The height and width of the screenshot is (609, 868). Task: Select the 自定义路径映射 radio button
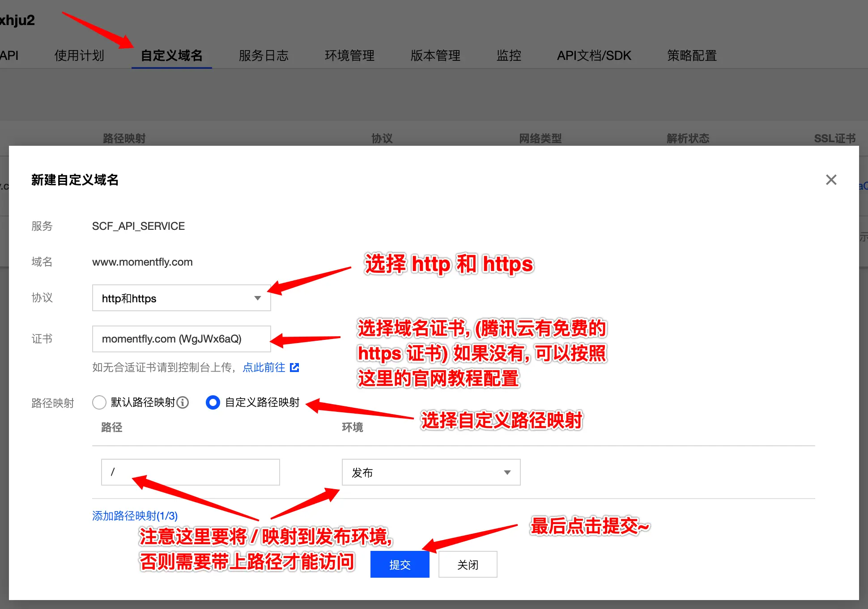[x=213, y=402]
